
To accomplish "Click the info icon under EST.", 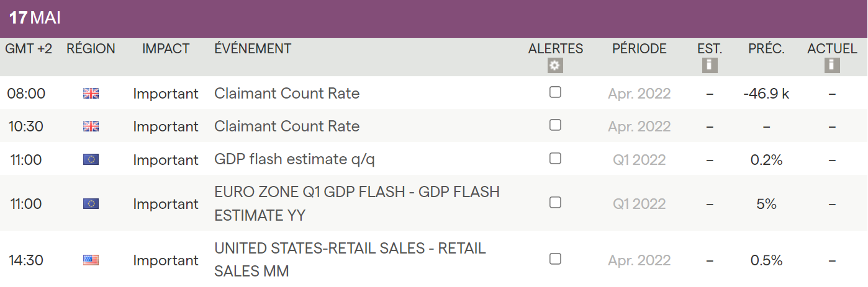I will [710, 65].
